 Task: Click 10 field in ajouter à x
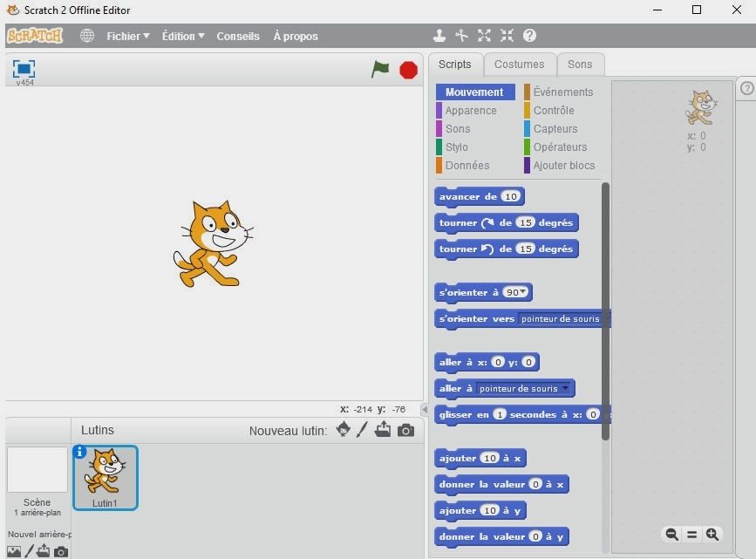pyautogui.click(x=490, y=458)
